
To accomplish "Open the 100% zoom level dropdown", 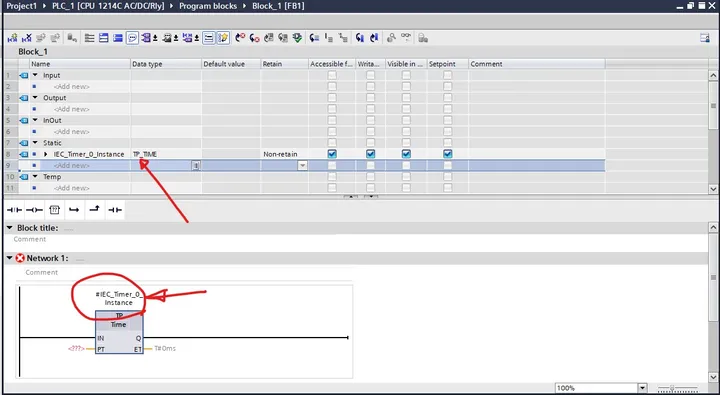I will [x=642, y=388].
